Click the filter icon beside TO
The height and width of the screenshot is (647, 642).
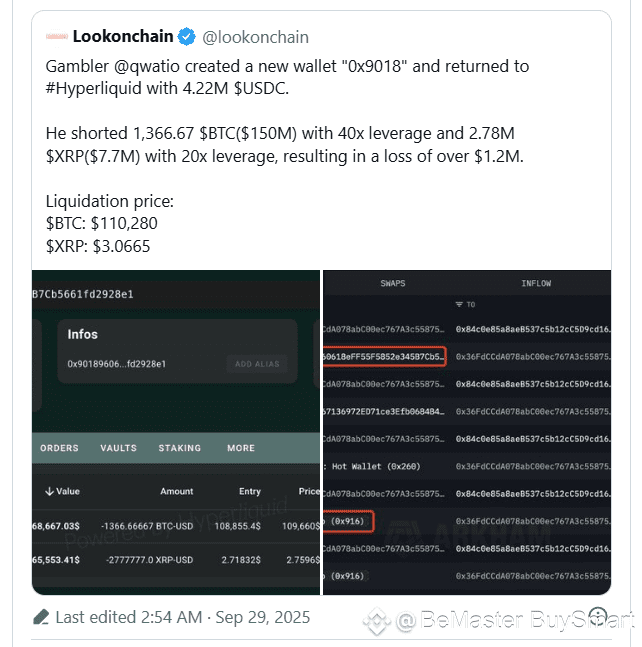[459, 305]
